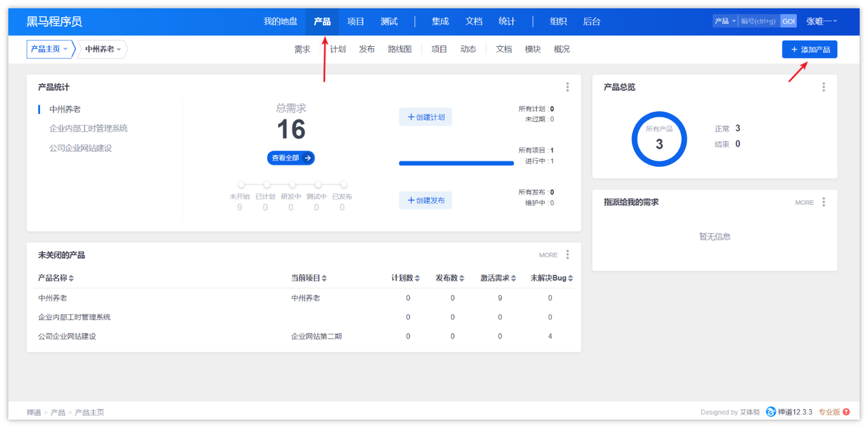Open the 未关闭的产品 panel three-dot menu
The height and width of the screenshot is (428, 868).
coord(568,255)
